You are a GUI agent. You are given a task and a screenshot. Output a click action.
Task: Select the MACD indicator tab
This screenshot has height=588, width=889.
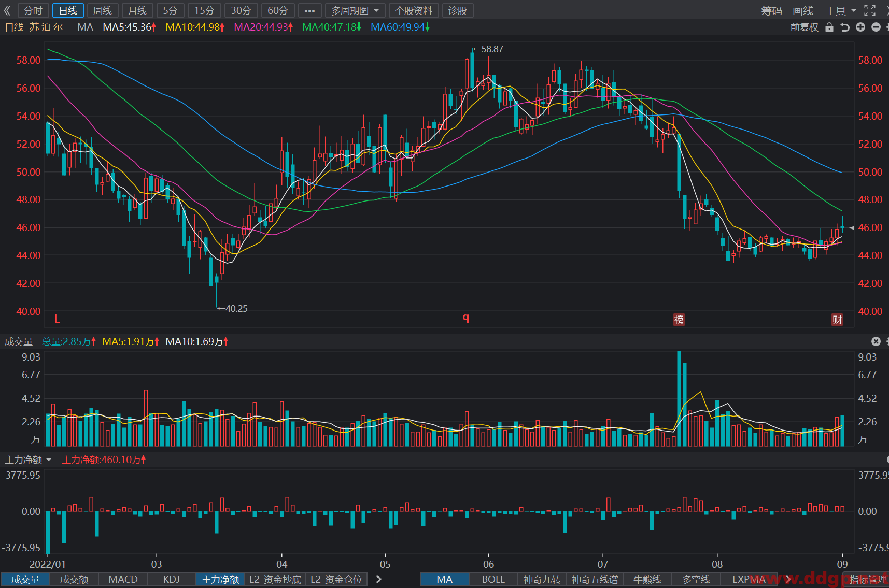coord(123,579)
